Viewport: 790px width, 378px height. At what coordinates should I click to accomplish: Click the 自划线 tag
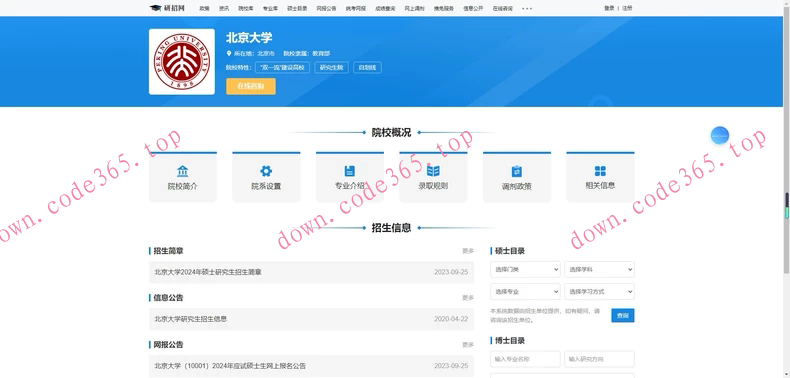click(367, 68)
